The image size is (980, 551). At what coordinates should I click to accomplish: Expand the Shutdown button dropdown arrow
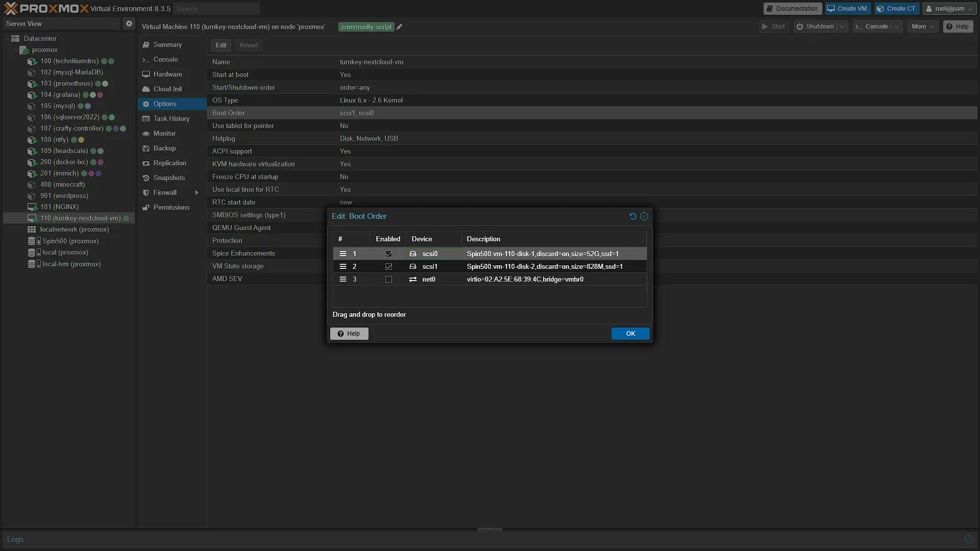[841, 27]
